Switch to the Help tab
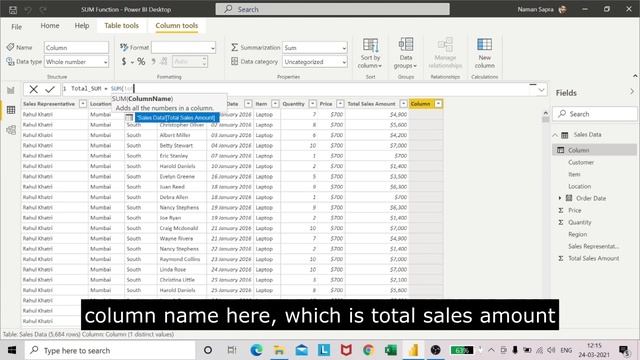This screenshot has height=360, width=640. click(82, 25)
